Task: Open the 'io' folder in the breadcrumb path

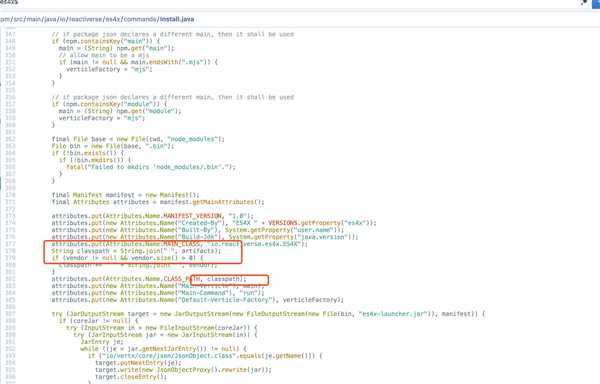Action: [x=62, y=19]
